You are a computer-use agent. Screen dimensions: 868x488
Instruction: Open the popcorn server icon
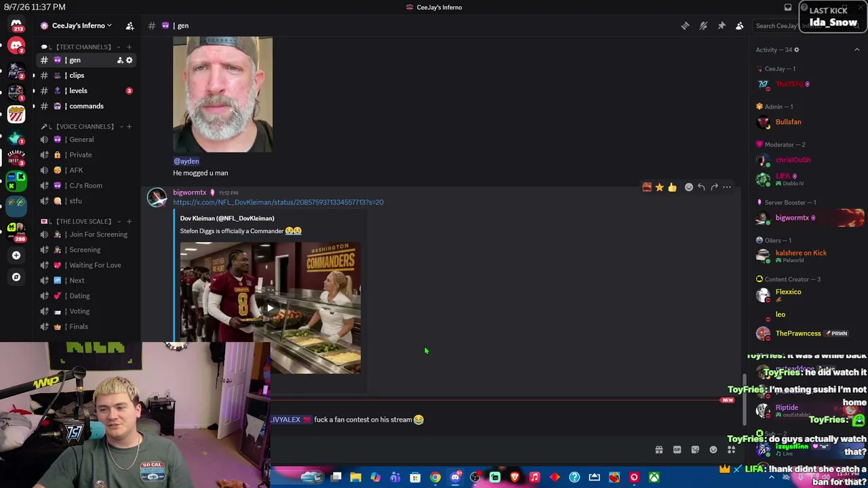(16, 114)
